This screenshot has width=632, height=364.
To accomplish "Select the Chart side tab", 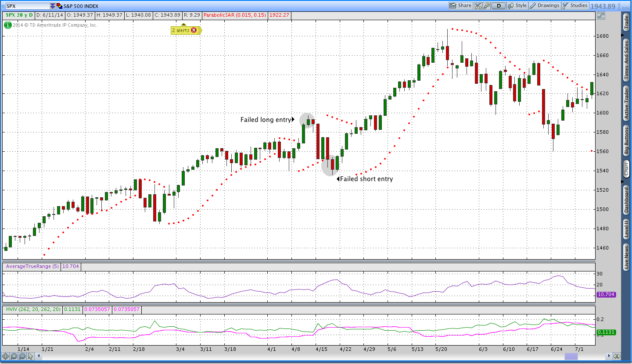I will coord(626,169).
